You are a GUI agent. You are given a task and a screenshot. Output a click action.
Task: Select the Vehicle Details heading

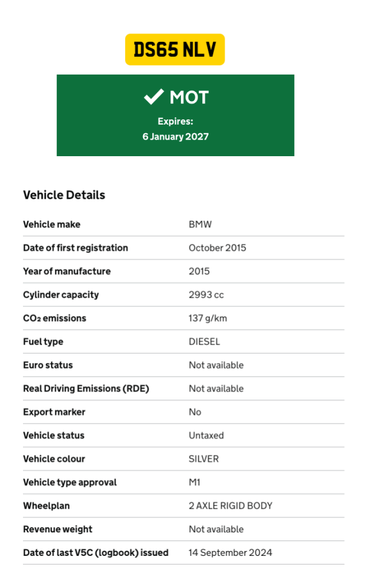pyautogui.click(x=64, y=195)
